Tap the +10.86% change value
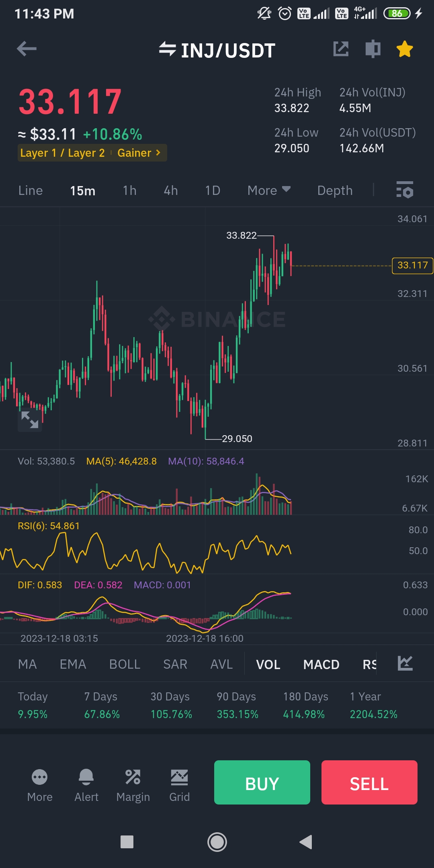The height and width of the screenshot is (868, 434). tap(113, 134)
